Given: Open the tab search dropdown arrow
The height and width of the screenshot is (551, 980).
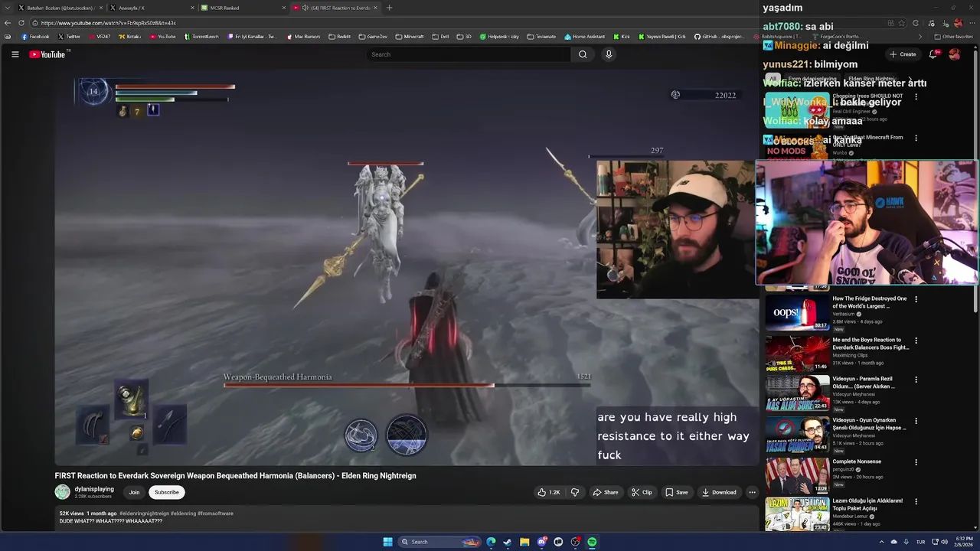Looking at the screenshot, I should [7, 8].
